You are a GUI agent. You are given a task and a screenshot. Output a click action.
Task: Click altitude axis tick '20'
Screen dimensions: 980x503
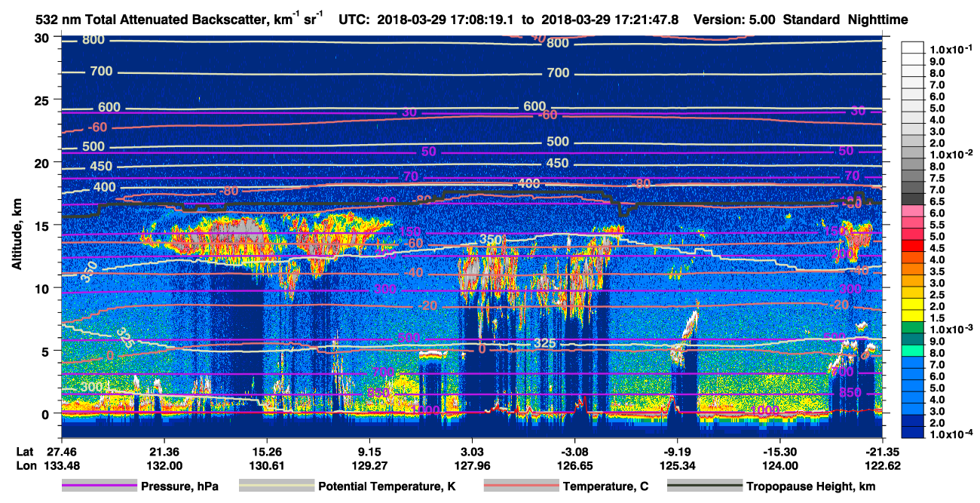44,162
